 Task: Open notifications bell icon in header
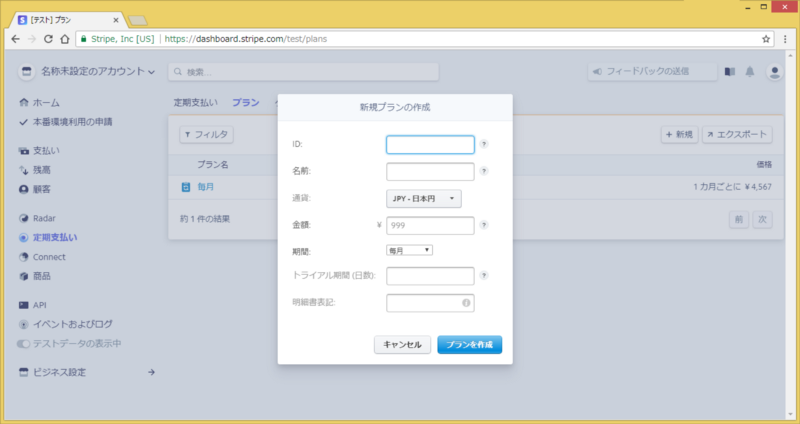coord(750,72)
